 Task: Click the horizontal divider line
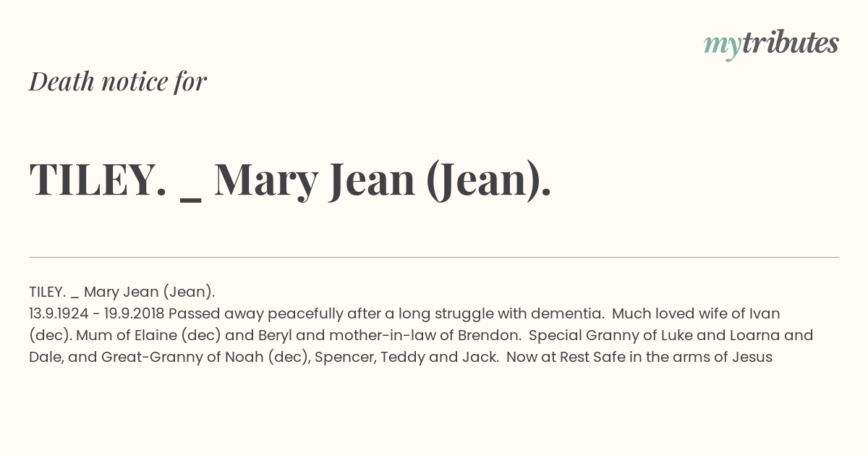434,257
